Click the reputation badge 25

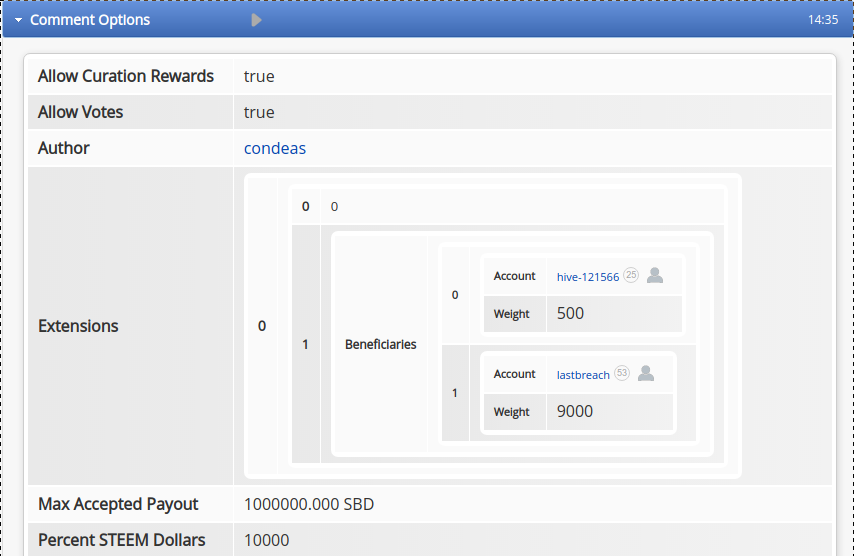631,275
